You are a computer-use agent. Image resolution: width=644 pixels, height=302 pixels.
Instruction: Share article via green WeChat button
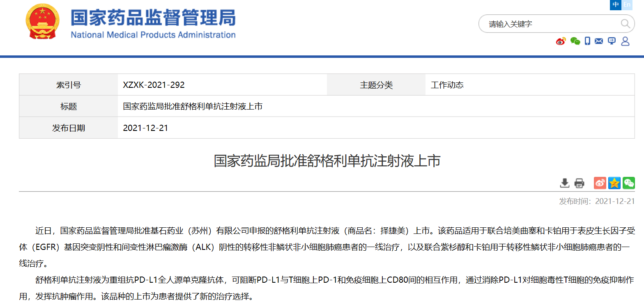click(x=628, y=183)
